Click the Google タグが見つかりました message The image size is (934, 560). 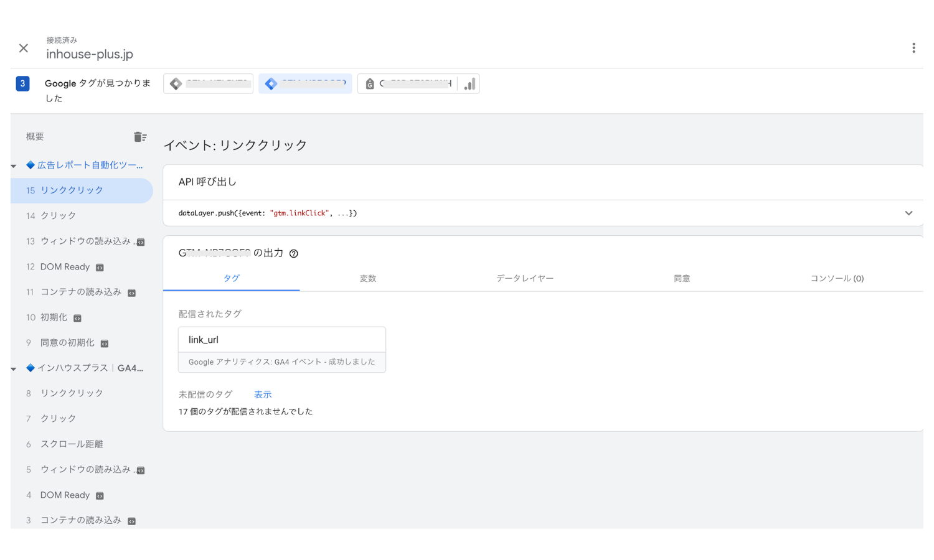point(98,91)
